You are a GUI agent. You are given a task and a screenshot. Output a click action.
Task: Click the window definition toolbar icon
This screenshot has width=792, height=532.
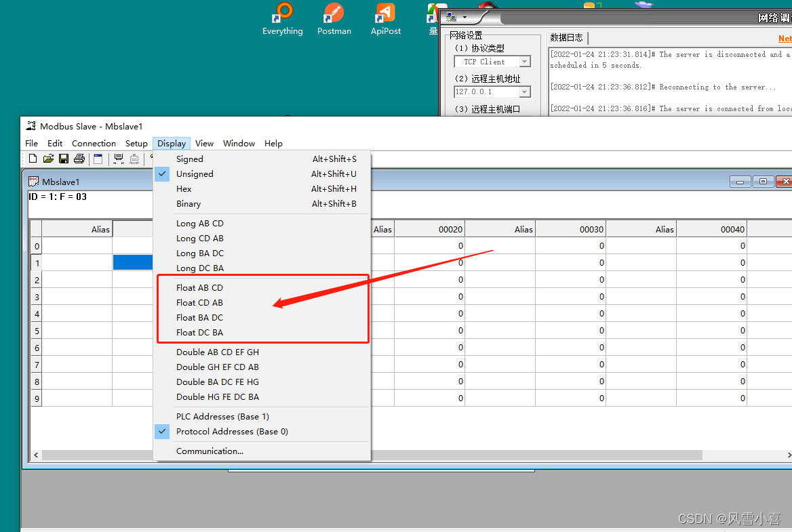click(98, 159)
